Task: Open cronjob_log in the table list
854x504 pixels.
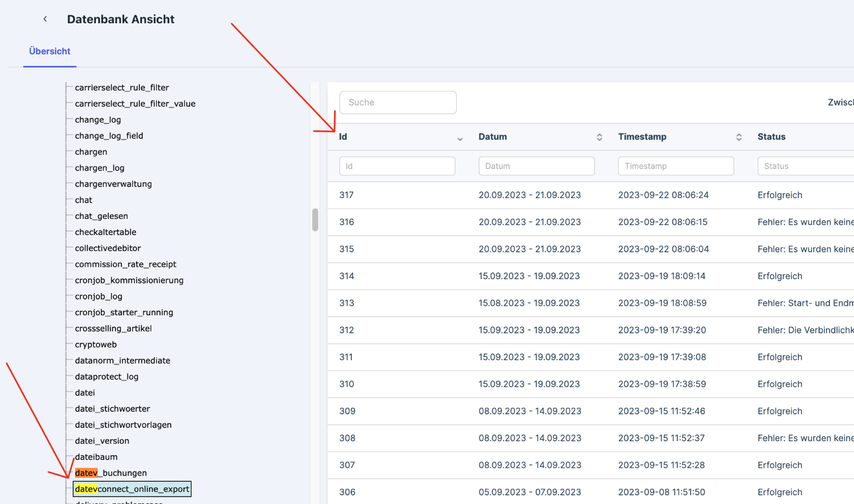Action: click(x=98, y=296)
